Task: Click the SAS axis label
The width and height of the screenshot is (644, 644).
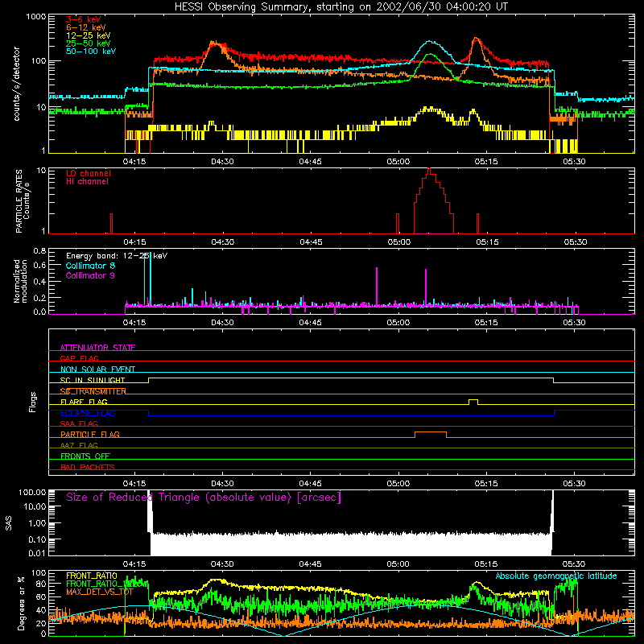Action: 8,522
